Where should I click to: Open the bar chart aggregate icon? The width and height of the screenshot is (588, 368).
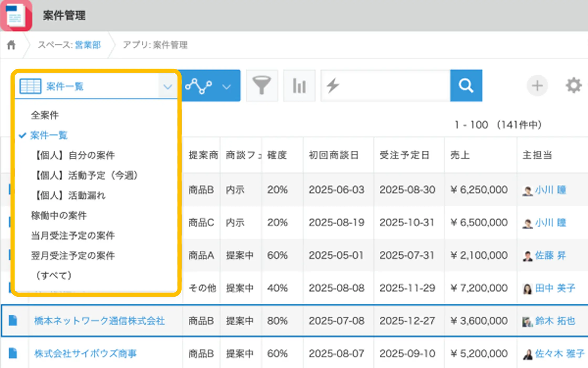(x=299, y=85)
